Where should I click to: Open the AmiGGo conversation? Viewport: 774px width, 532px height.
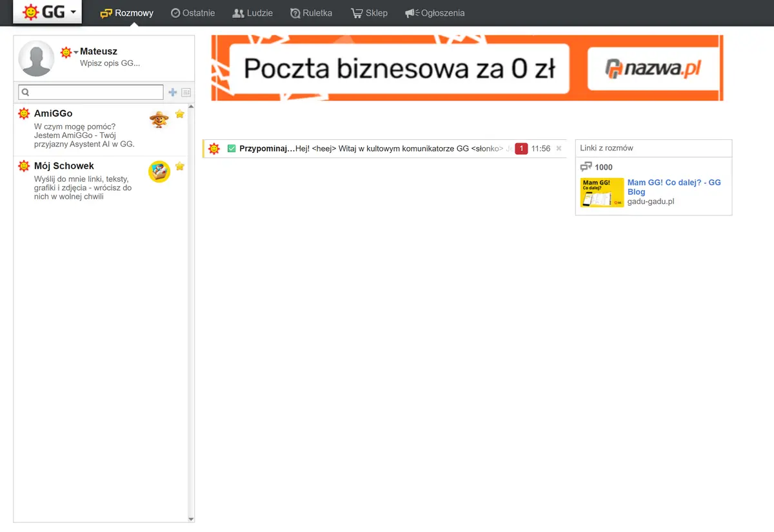click(100, 129)
